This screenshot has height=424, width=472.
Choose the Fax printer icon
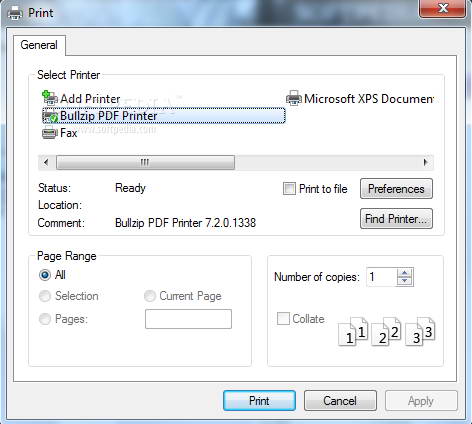coord(50,133)
